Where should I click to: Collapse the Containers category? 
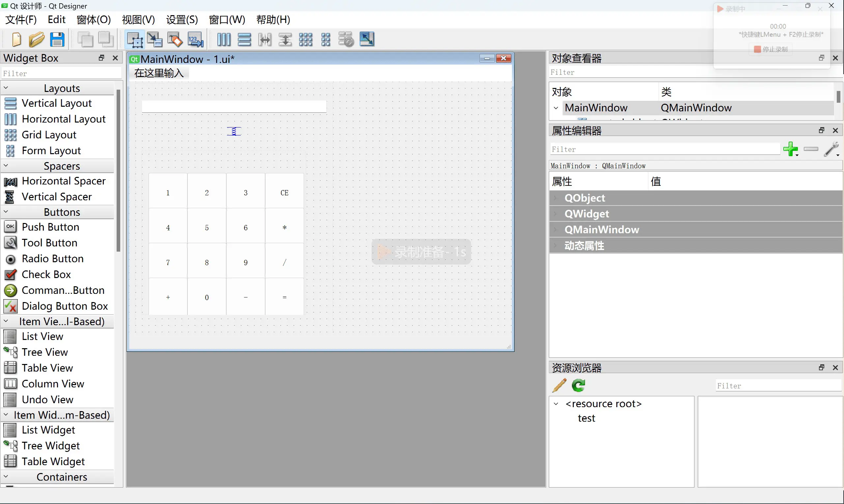(x=6, y=477)
